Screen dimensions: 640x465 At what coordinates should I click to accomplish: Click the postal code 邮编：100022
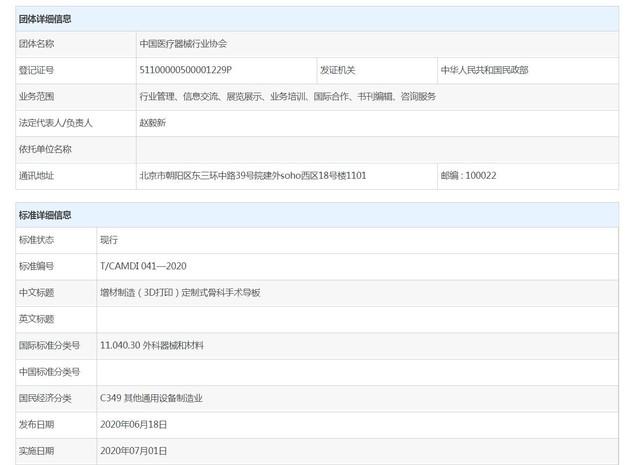pyautogui.click(x=468, y=175)
